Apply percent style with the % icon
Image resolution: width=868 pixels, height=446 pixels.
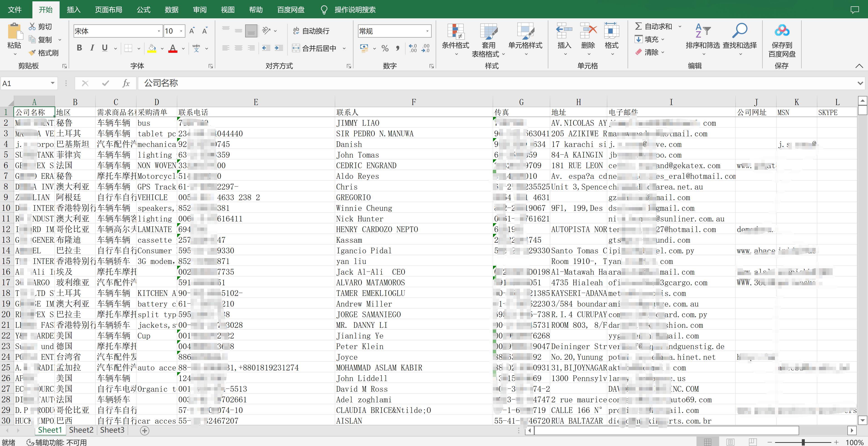click(x=385, y=48)
